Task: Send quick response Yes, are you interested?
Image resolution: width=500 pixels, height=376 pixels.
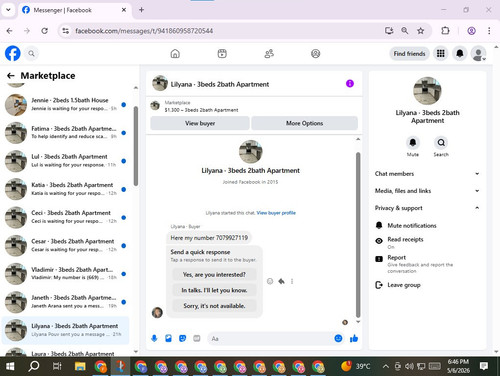Action: (214, 275)
